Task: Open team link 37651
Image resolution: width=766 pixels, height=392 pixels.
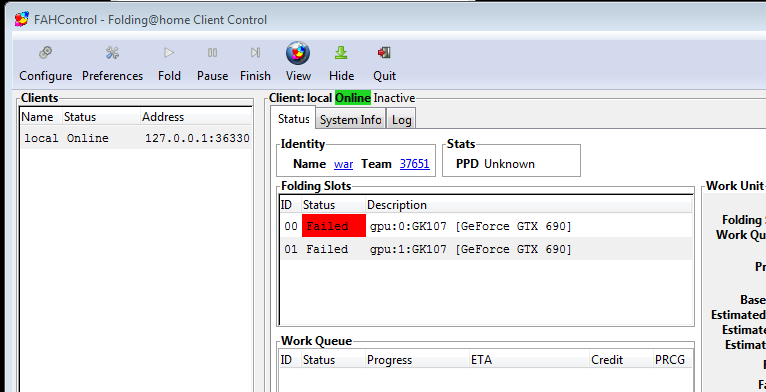Action: coord(414,164)
